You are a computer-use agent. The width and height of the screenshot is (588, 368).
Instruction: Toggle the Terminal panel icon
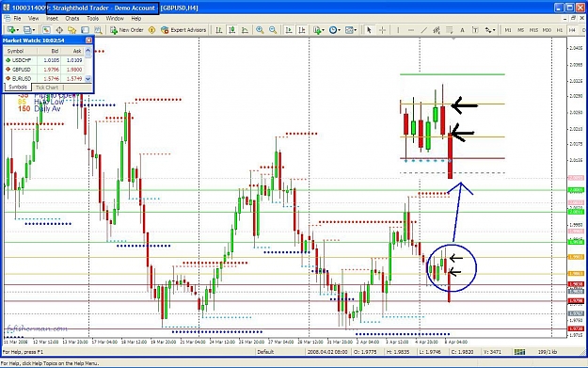tap(85, 30)
